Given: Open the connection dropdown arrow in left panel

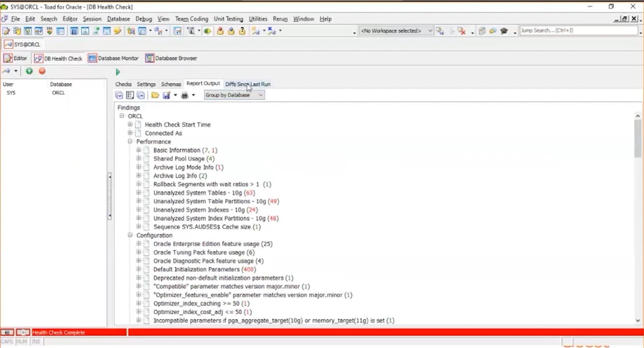Looking at the screenshot, I should pos(16,71).
